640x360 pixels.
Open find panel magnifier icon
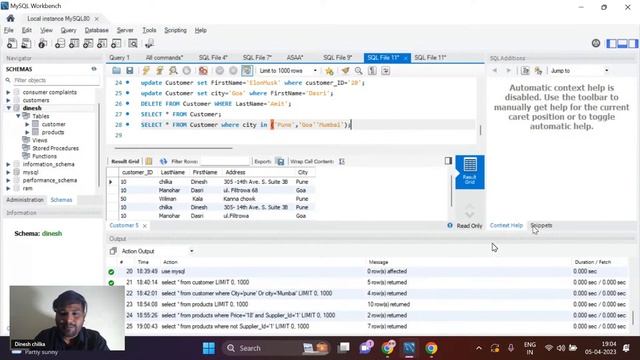358,71
